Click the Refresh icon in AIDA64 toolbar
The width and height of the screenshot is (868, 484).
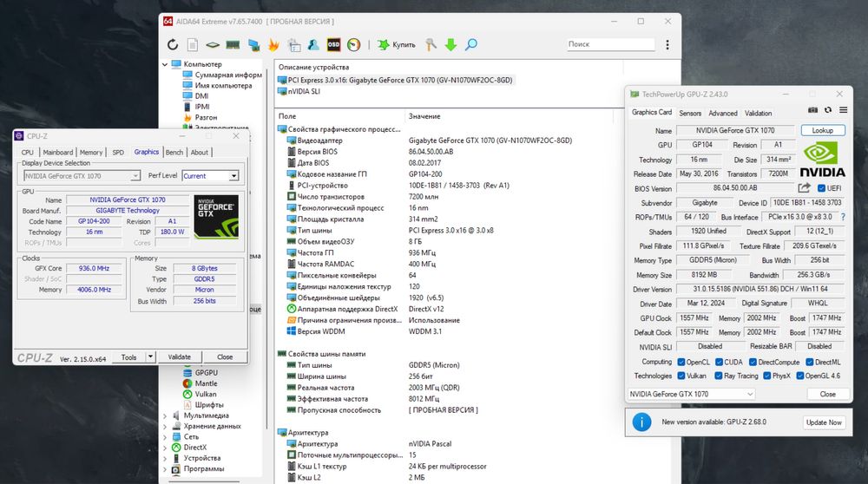173,45
